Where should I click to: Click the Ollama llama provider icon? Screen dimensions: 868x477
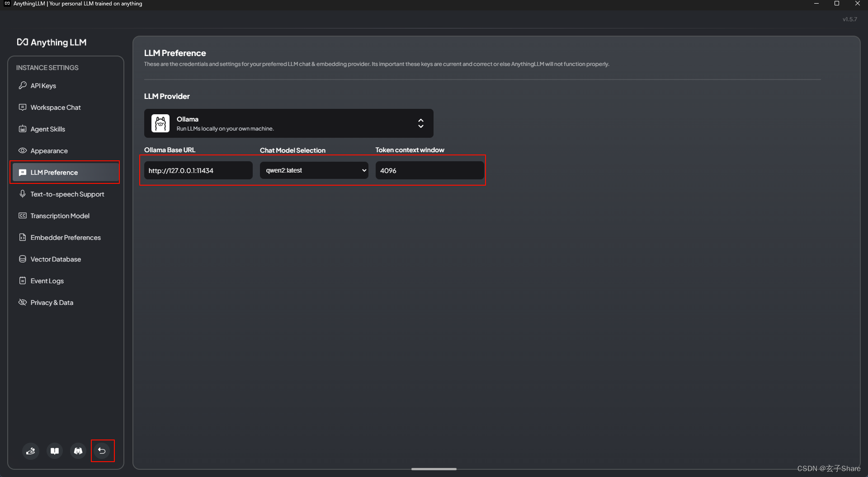point(160,123)
